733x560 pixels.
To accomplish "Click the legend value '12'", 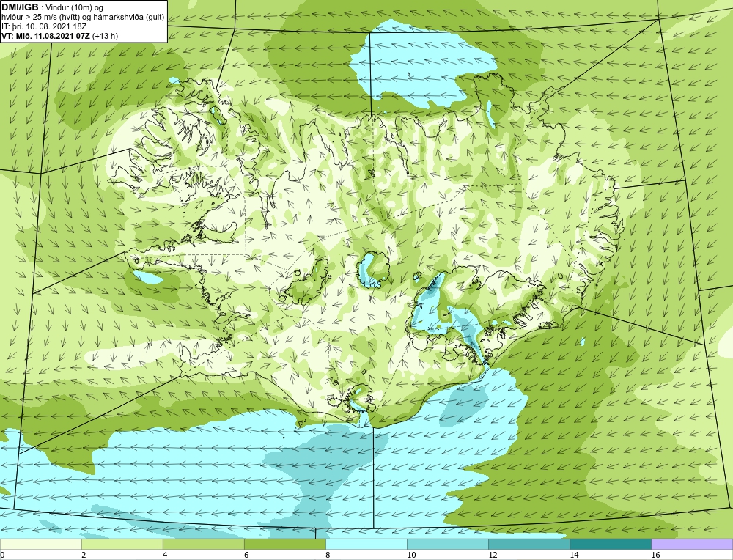I will click(x=493, y=555).
